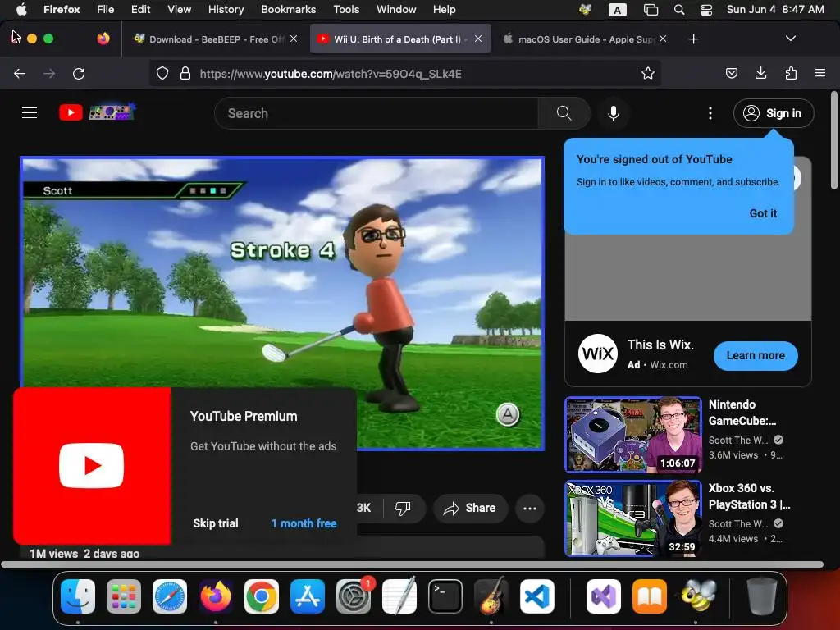Open more actions ellipsis under video
This screenshot has width=840, height=630.
coord(529,508)
